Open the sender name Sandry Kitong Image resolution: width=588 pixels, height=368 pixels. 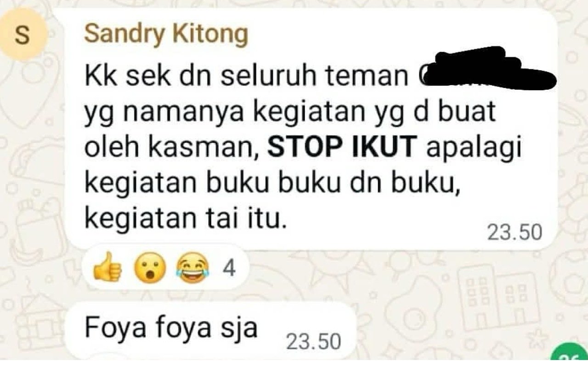point(166,33)
